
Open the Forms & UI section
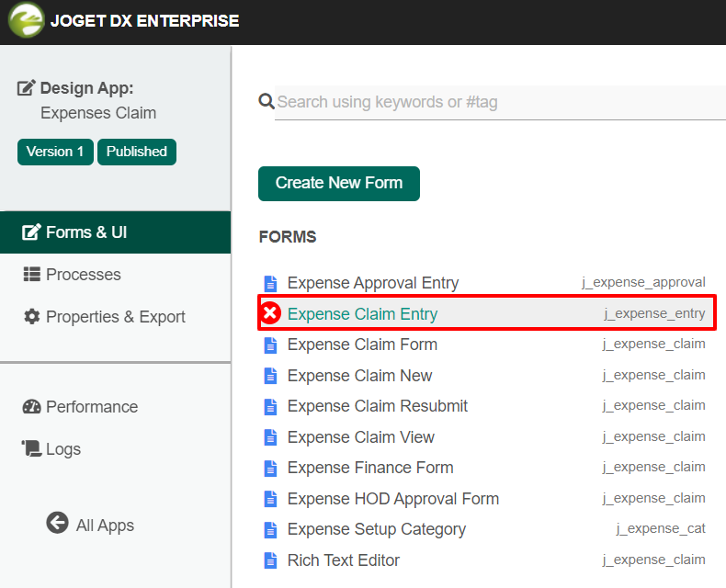click(x=86, y=232)
